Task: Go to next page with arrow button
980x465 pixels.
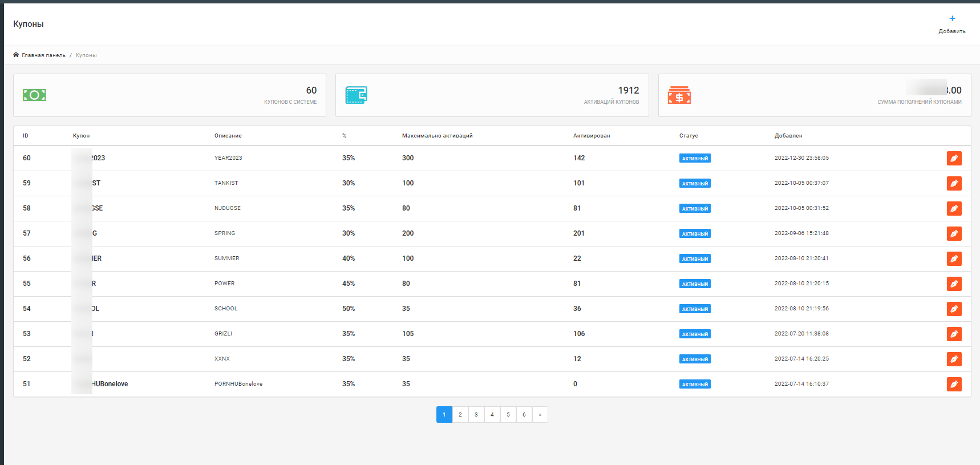Action: point(540,415)
